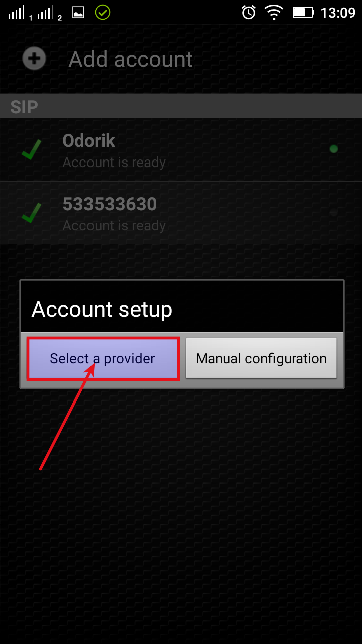Tap the Wi-Fi status icon

click(274, 12)
